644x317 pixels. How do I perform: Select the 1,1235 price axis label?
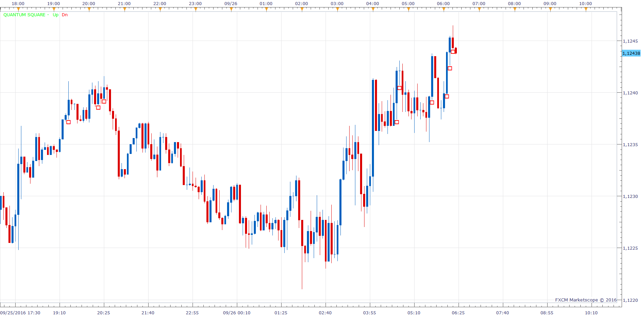coord(630,145)
